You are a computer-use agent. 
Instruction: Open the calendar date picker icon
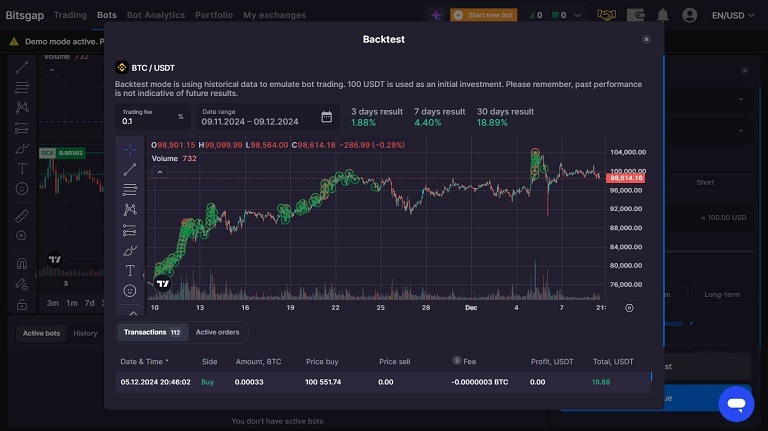[x=326, y=117]
